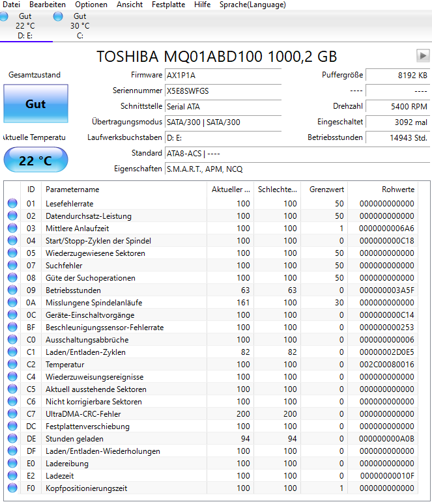432x504 pixels.
Task: Click raw value 000000003A5F
Action: click(x=386, y=290)
